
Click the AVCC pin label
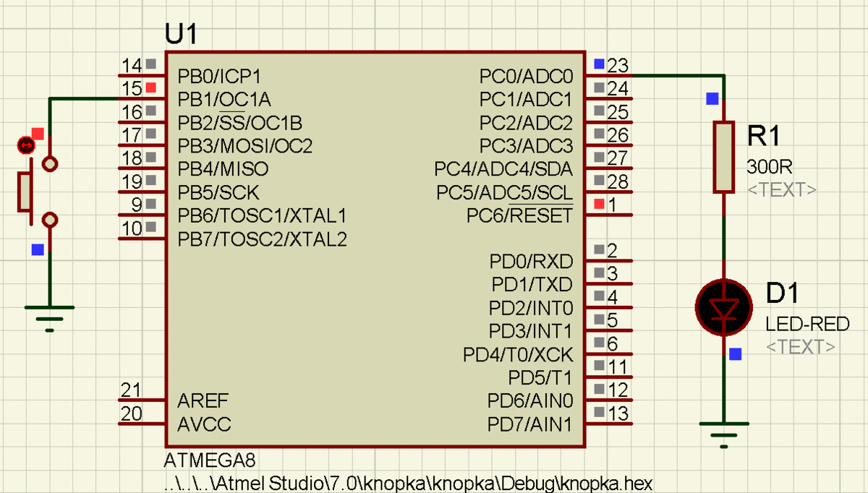coord(205,424)
